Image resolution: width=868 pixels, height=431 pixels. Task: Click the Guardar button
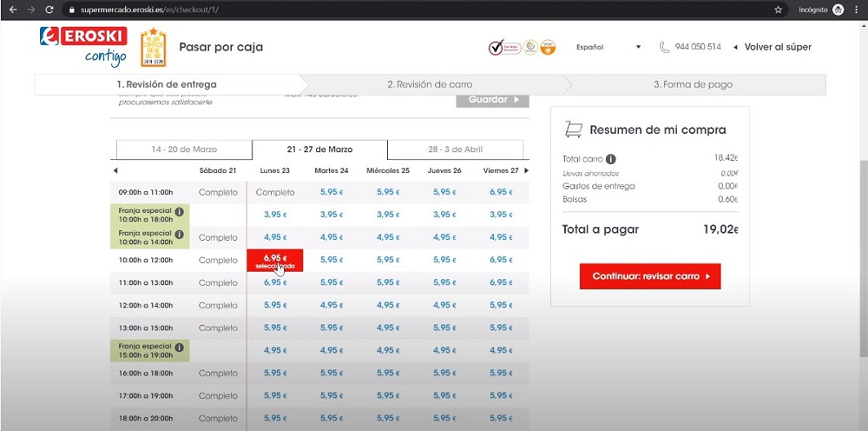(492, 100)
